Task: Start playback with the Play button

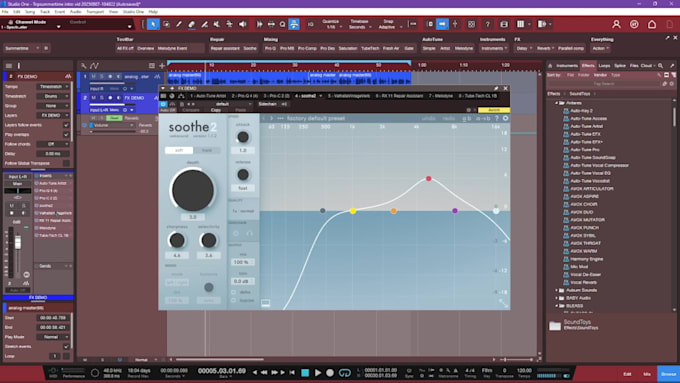Action: [x=318, y=372]
